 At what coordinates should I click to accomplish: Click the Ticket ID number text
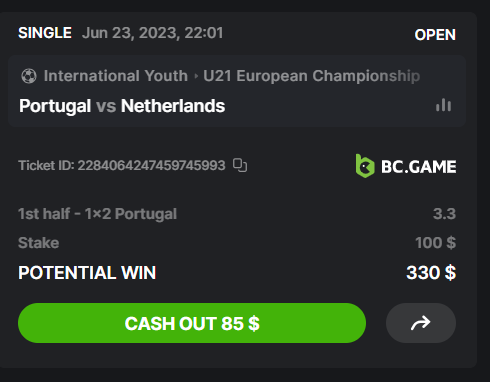[152, 165]
